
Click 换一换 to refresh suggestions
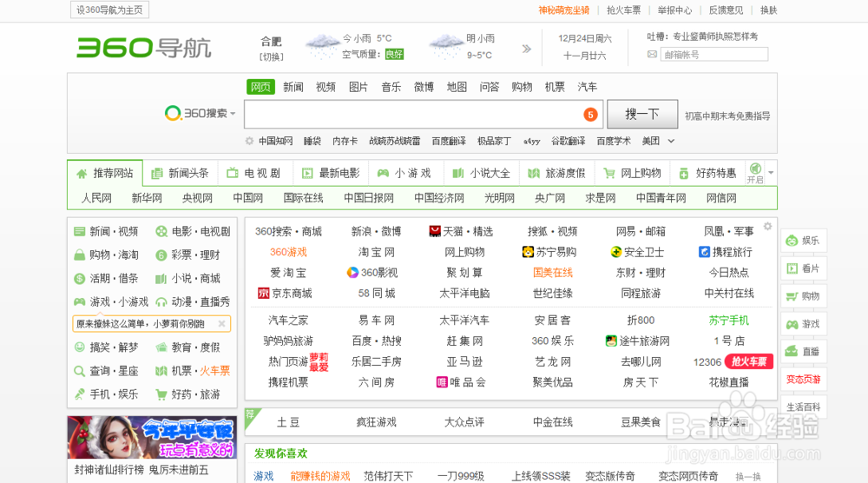(748, 476)
